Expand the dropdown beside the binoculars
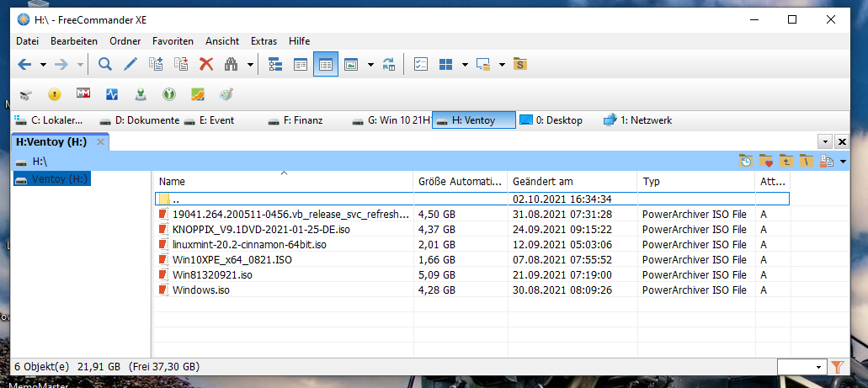 pyautogui.click(x=250, y=65)
